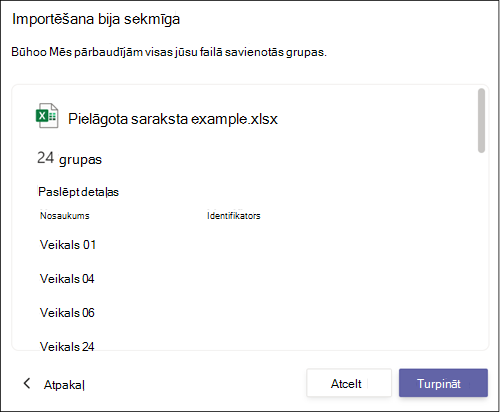Click the Excel file icon

coord(47,116)
